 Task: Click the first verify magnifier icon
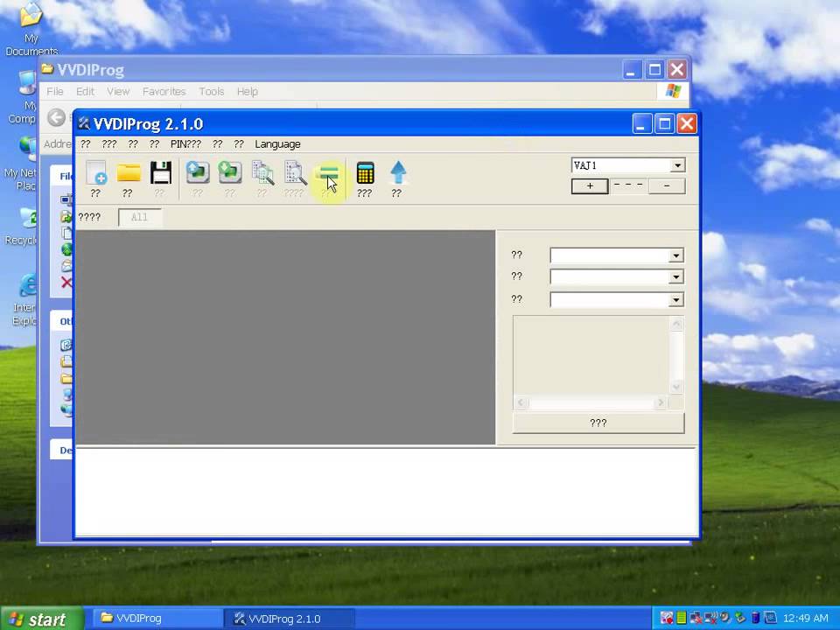coord(262,173)
